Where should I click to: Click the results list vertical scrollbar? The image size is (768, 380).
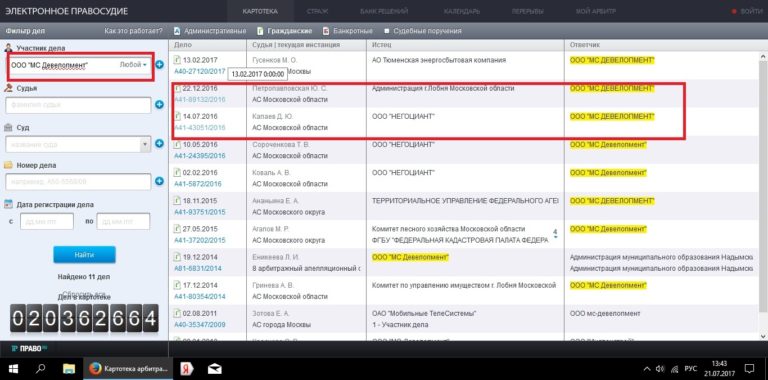tap(763, 186)
